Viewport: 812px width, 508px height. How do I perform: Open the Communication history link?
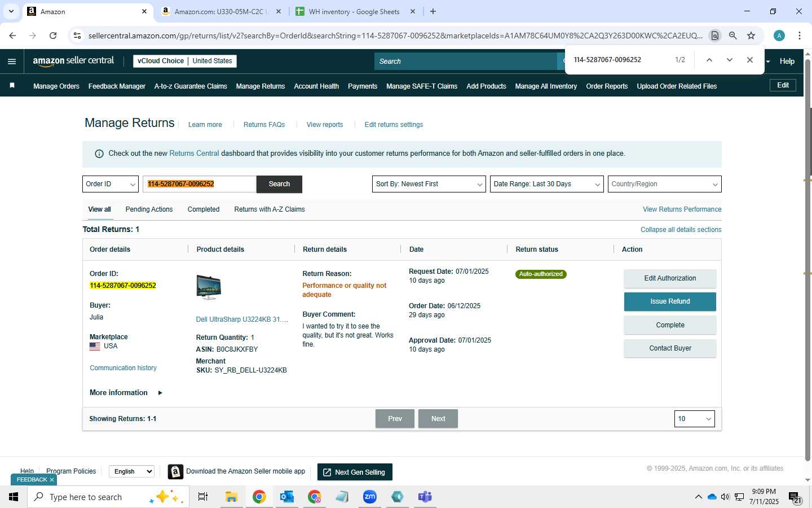tap(123, 368)
